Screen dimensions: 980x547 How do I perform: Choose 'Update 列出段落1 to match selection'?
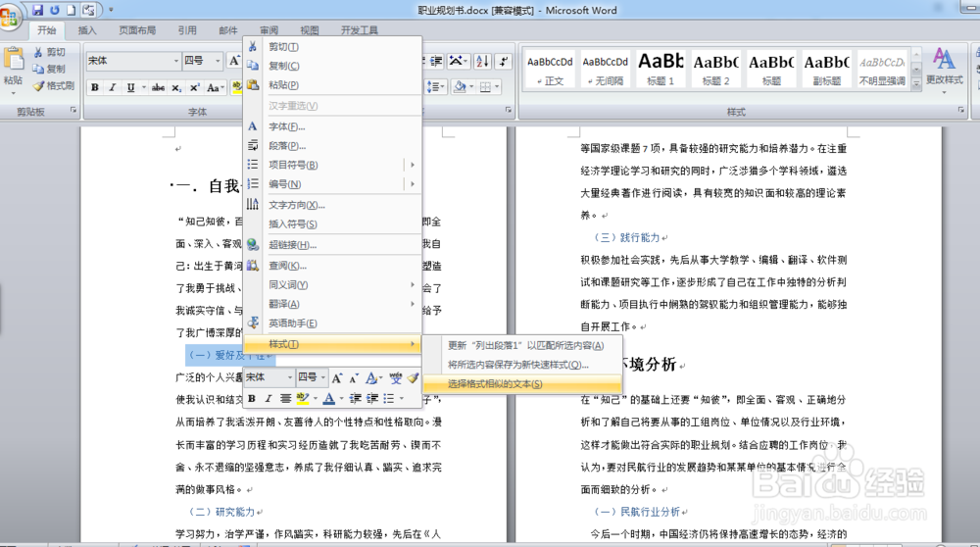(x=522, y=346)
